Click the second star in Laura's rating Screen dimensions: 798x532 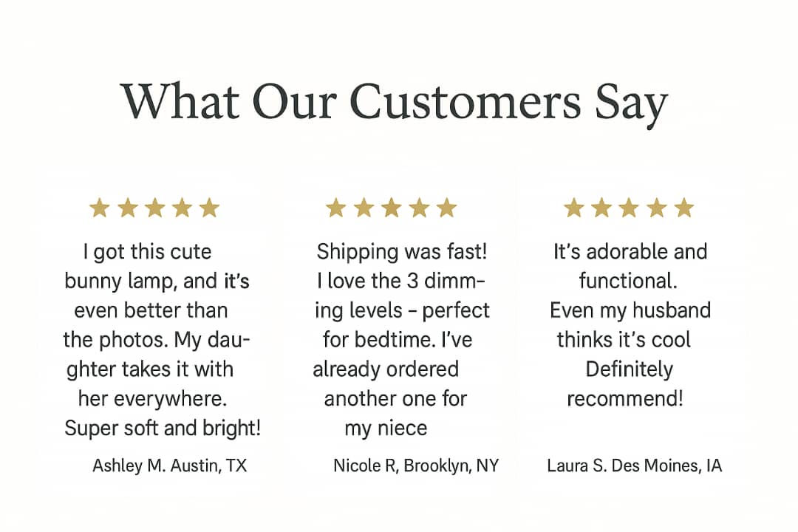pos(601,208)
